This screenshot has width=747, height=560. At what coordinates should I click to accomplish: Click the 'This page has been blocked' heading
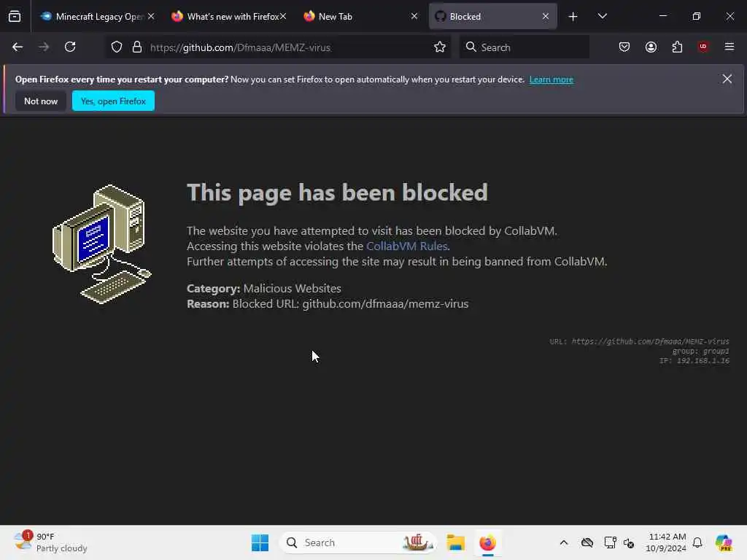tap(337, 192)
